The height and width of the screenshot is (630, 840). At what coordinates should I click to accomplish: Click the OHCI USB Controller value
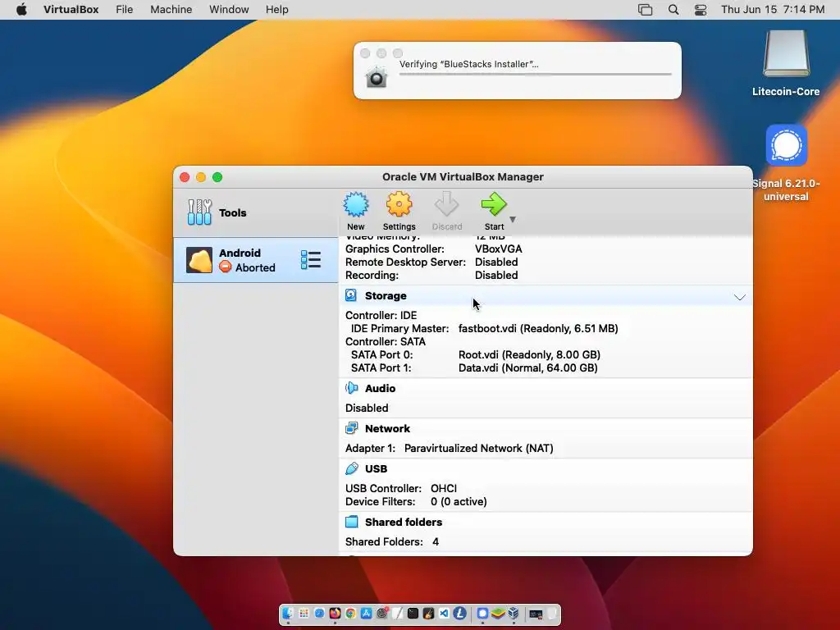(444, 489)
